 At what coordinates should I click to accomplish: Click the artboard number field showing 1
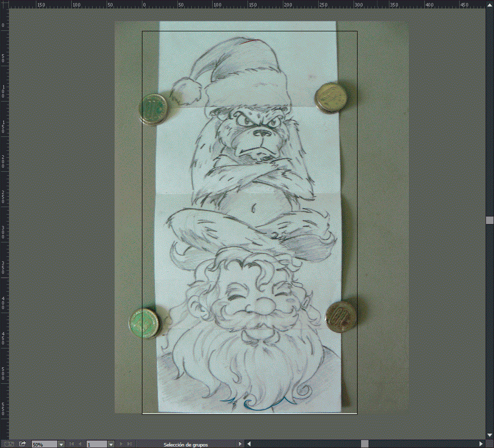(97, 445)
